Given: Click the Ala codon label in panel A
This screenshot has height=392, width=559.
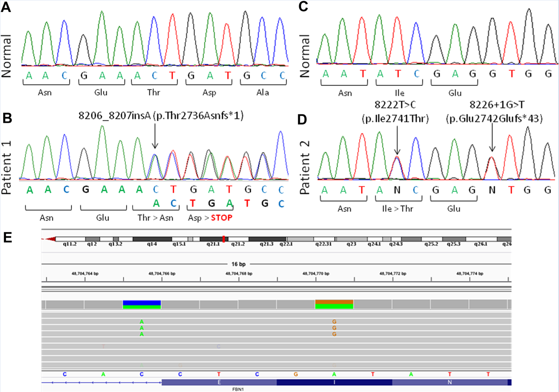Looking at the screenshot, I should pyautogui.click(x=263, y=93).
